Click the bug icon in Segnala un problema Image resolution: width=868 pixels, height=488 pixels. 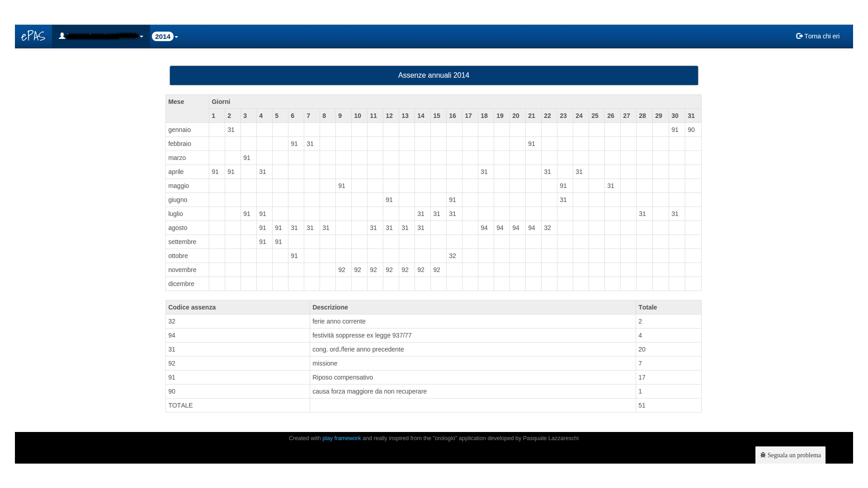pos(763,455)
